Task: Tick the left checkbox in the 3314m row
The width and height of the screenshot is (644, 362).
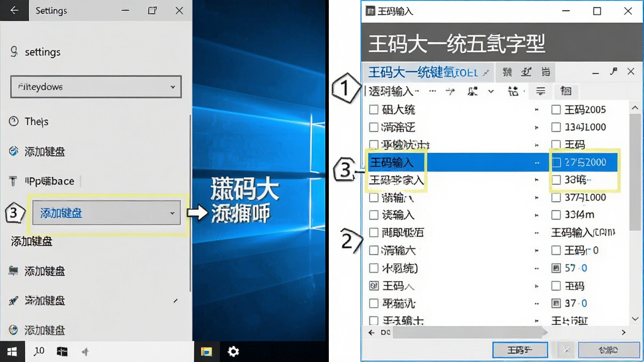Action: (374, 215)
